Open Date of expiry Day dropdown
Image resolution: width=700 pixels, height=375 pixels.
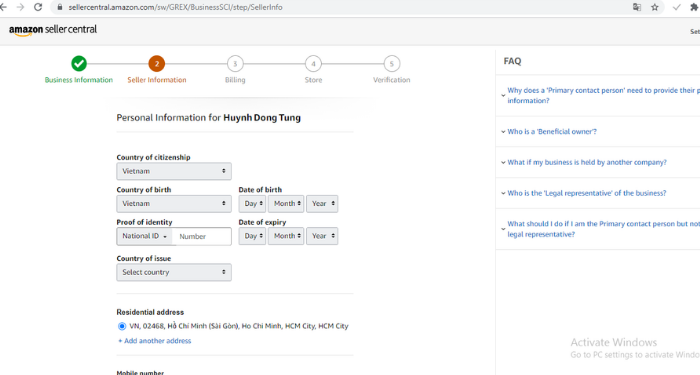pyautogui.click(x=252, y=236)
